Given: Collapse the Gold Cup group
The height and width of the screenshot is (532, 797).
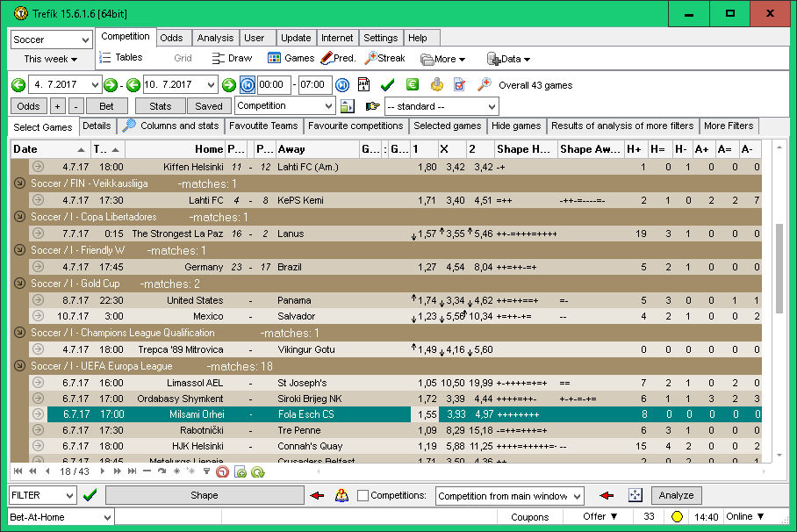Looking at the screenshot, I should [20, 284].
